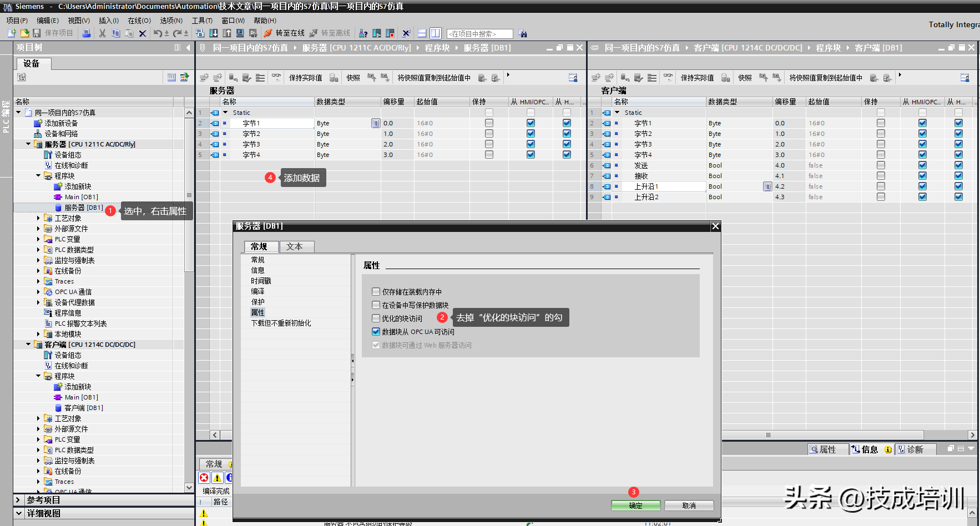Cut selection with the scissors icon
Screen dimensions: 980x526
pos(102,33)
